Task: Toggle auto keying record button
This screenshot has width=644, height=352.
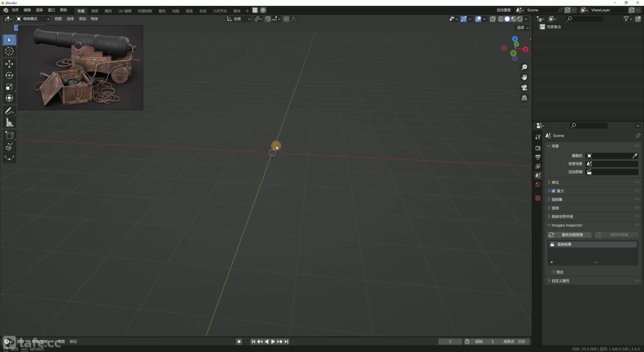Action: click(239, 342)
